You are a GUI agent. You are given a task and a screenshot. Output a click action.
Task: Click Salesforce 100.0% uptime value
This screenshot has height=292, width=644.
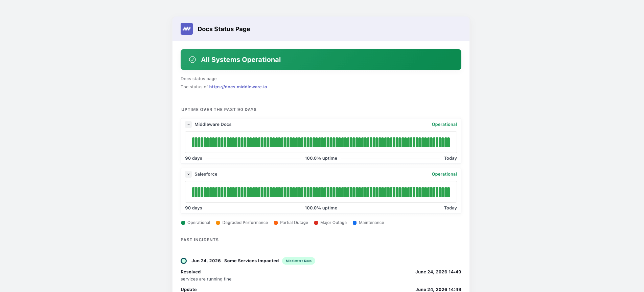click(321, 208)
